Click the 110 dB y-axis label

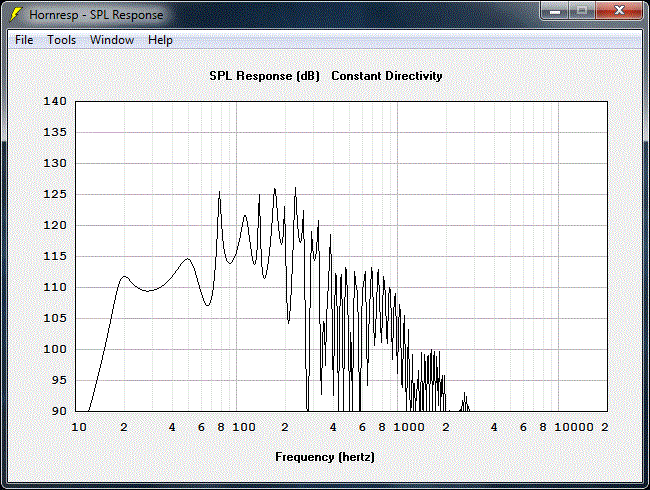55,287
